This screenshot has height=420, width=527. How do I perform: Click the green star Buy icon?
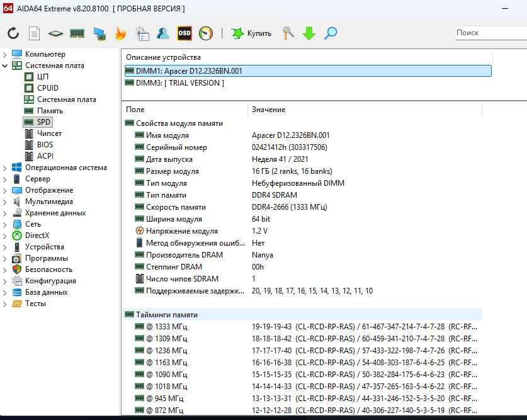coord(237,33)
